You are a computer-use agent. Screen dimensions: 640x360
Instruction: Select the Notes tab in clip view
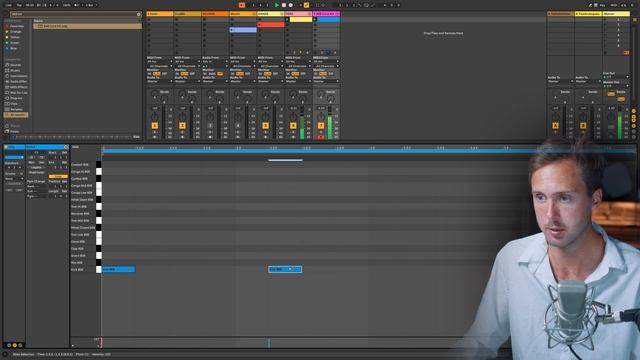pyautogui.click(x=47, y=147)
